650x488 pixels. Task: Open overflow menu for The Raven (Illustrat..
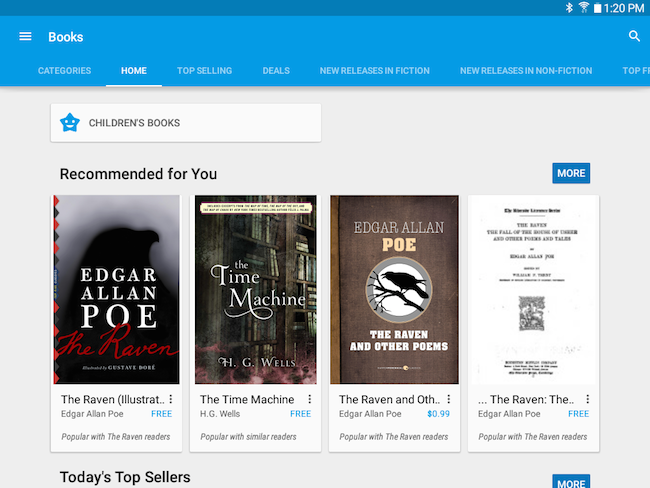tap(171, 399)
